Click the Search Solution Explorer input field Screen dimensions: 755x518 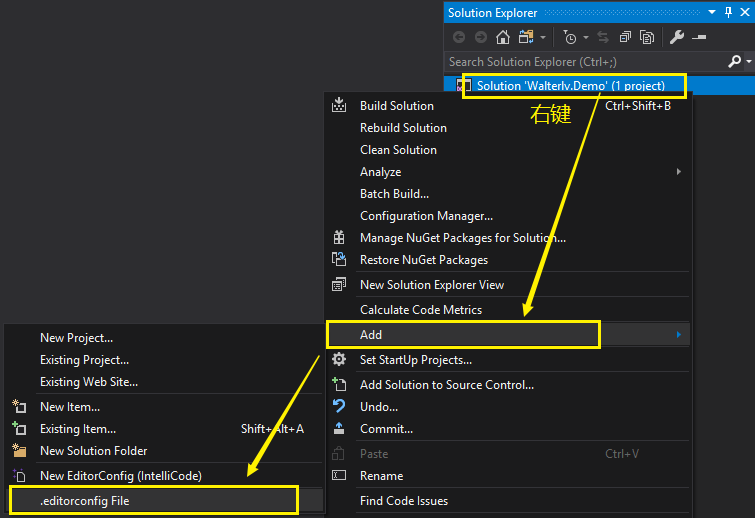[x=587, y=62]
